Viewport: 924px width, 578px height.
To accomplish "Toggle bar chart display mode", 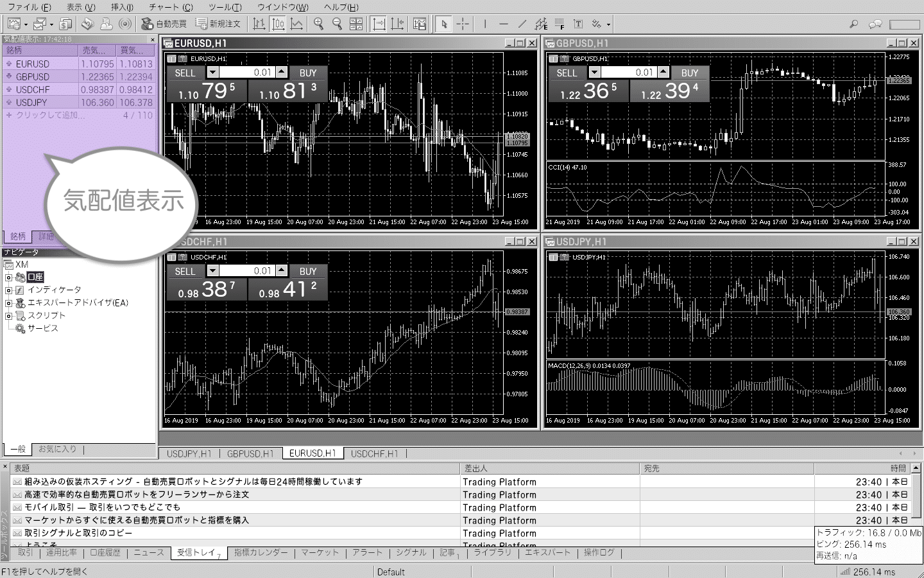I will pos(259,24).
